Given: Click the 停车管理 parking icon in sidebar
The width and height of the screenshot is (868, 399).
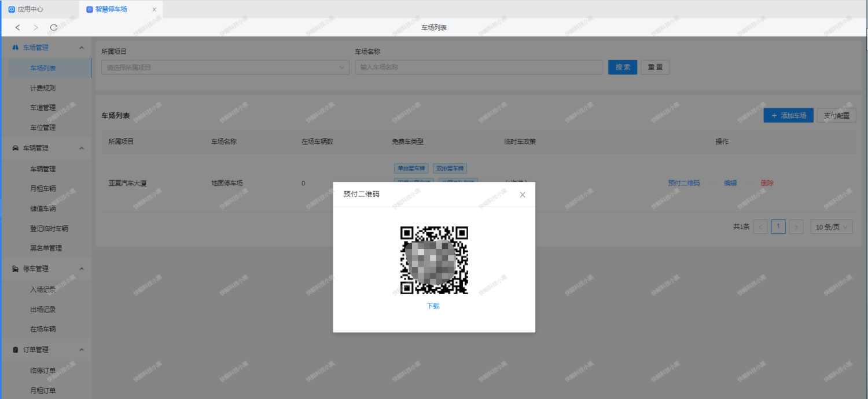Looking at the screenshot, I should pyautogui.click(x=15, y=269).
